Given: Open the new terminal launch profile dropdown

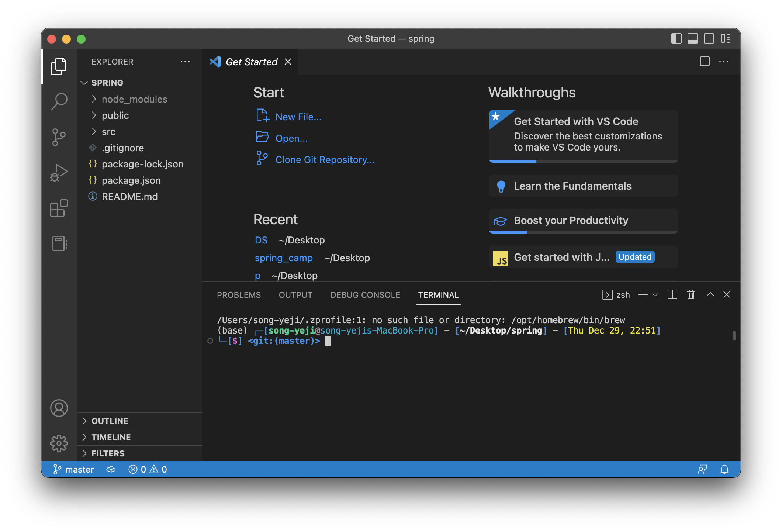Looking at the screenshot, I should pyautogui.click(x=655, y=295).
